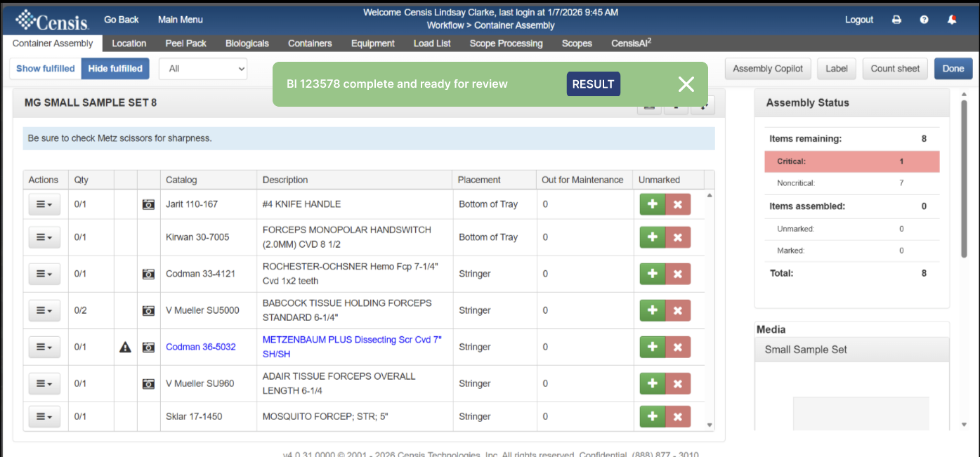This screenshot has width=980, height=457.
Task: Click the page vertical scrollbar
Action: pyautogui.click(x=965, y=179)
